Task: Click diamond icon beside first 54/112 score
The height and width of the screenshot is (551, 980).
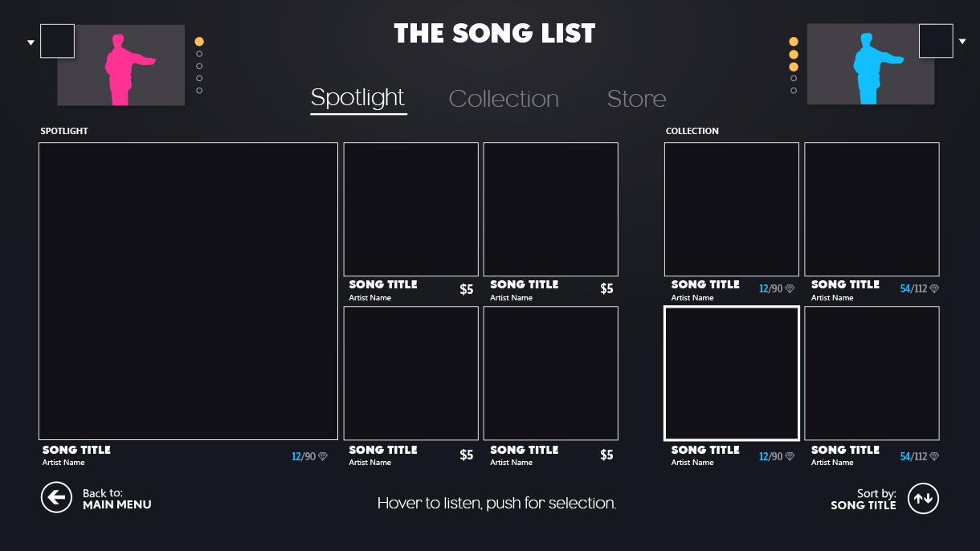Action: pyautogui.click(x=934, y=288)
